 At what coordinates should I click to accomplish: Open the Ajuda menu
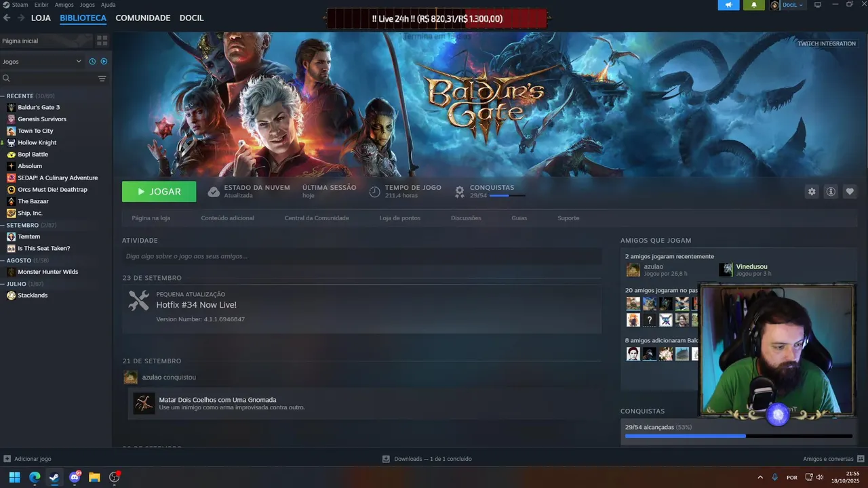click(x=108, y=5)
